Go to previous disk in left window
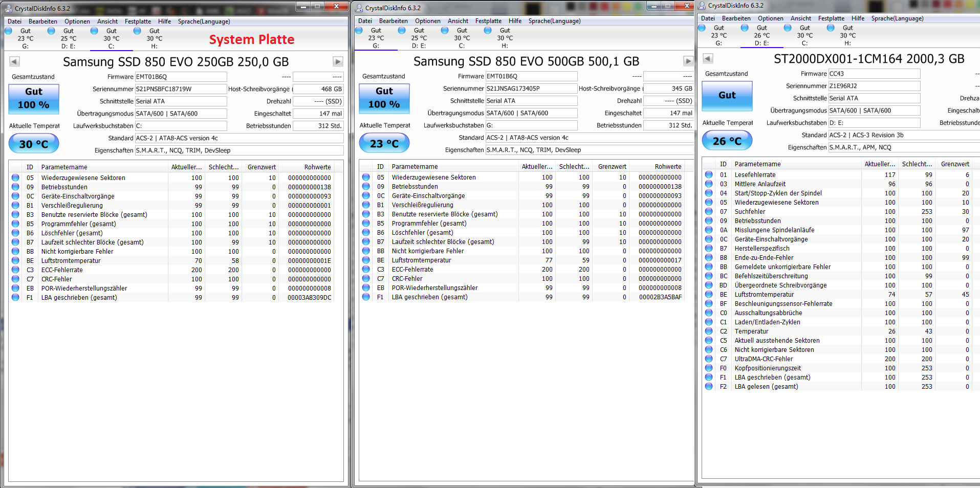Image resolution: width=980 pixels, height=488 pixels. [x=14, y=61]
